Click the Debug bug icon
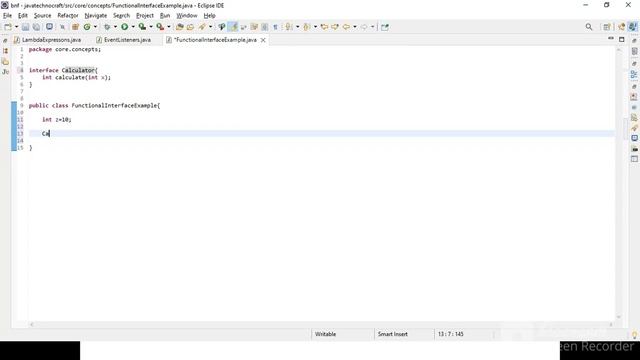 (x=107, y=27)
